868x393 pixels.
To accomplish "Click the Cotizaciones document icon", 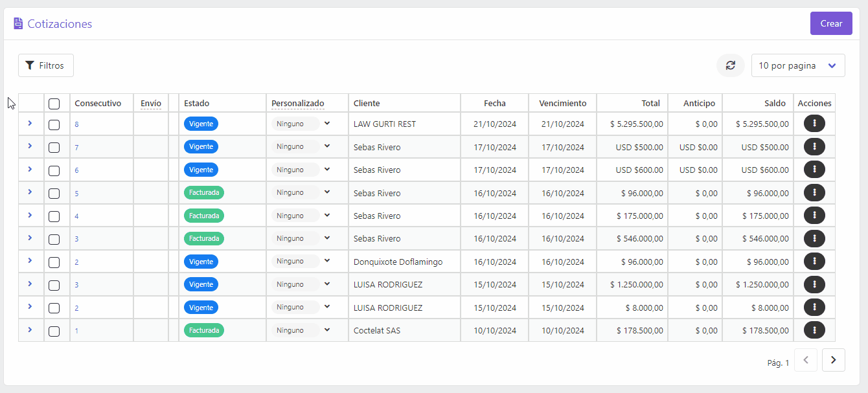I will (18, 24).
